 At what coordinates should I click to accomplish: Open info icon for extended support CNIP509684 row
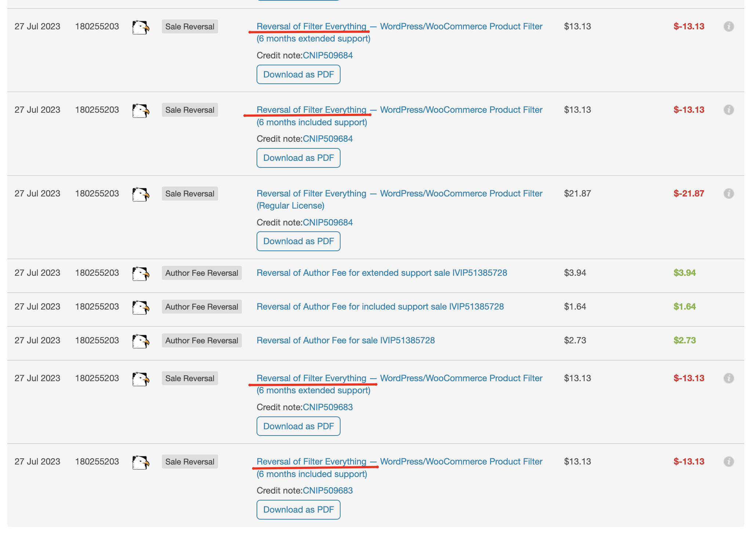[x=728, y=26]
